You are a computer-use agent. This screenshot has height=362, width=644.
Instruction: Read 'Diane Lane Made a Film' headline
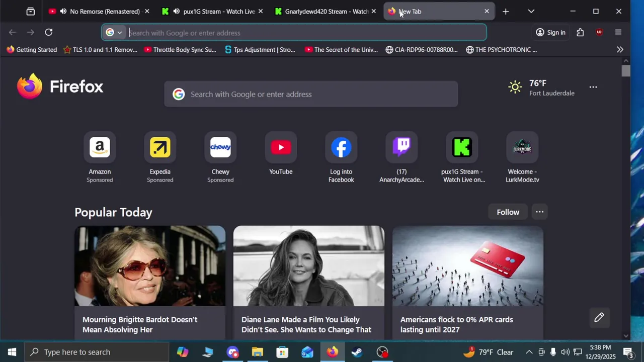tap(306, 324)
